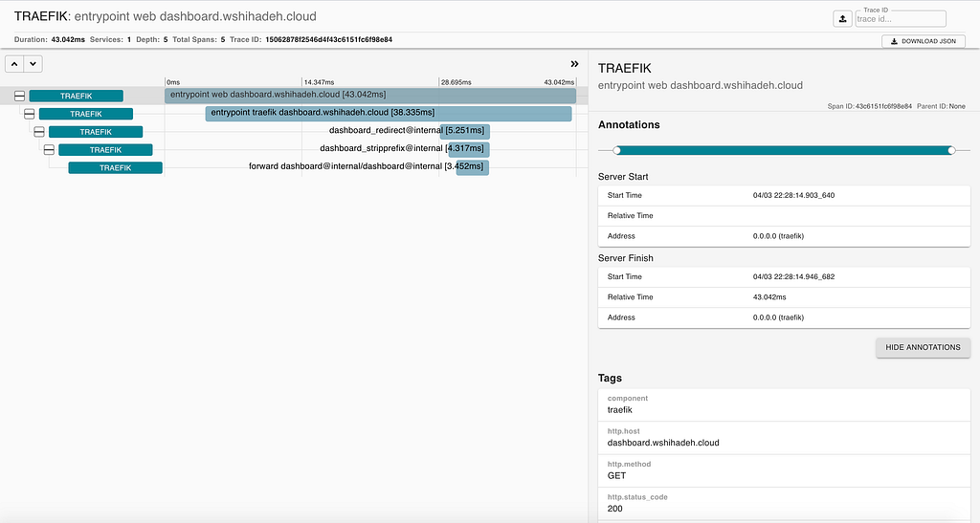
Task: Focus the Trace ID search field
Action: [900, 19]
